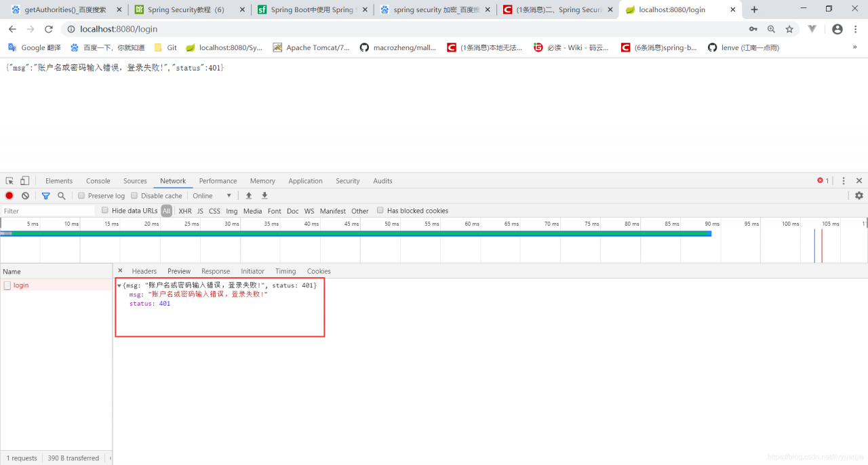
Task: Click the import HAR upload arrow
Action: click(249, 196)
